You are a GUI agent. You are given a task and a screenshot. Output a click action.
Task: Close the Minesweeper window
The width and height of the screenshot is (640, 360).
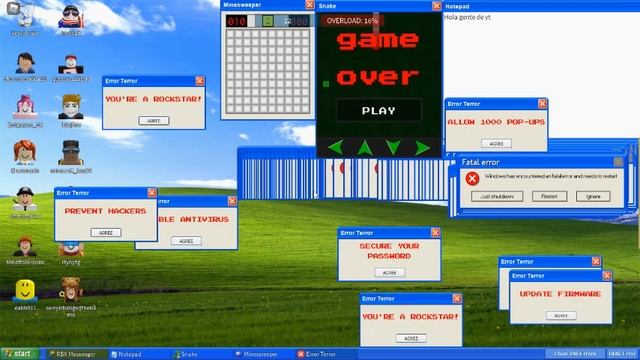[x=310, y=5]
